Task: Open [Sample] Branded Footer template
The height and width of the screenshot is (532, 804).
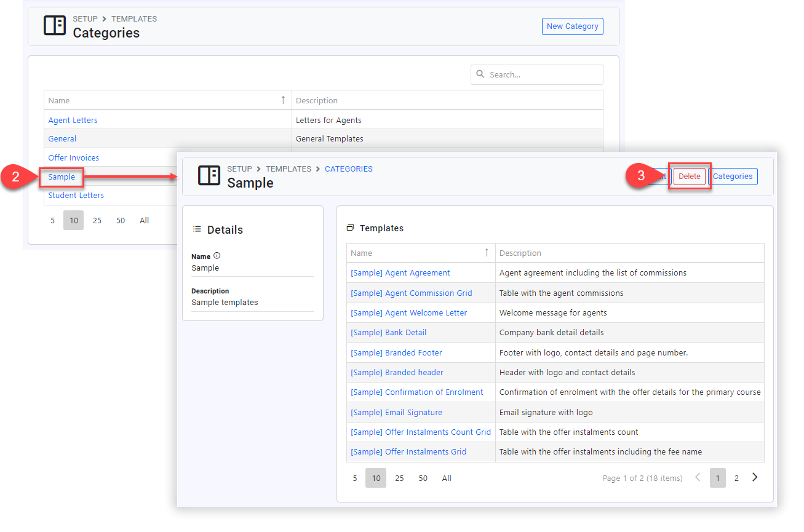Action: coord(396,353)
